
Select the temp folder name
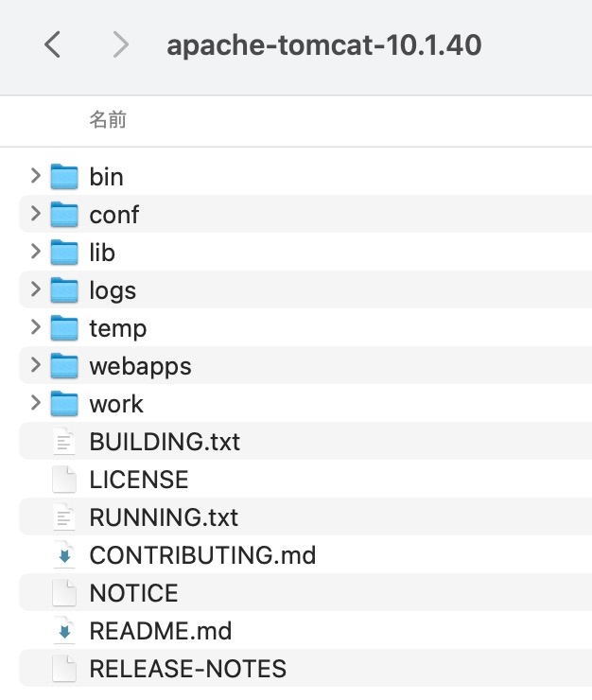[118, 329]
